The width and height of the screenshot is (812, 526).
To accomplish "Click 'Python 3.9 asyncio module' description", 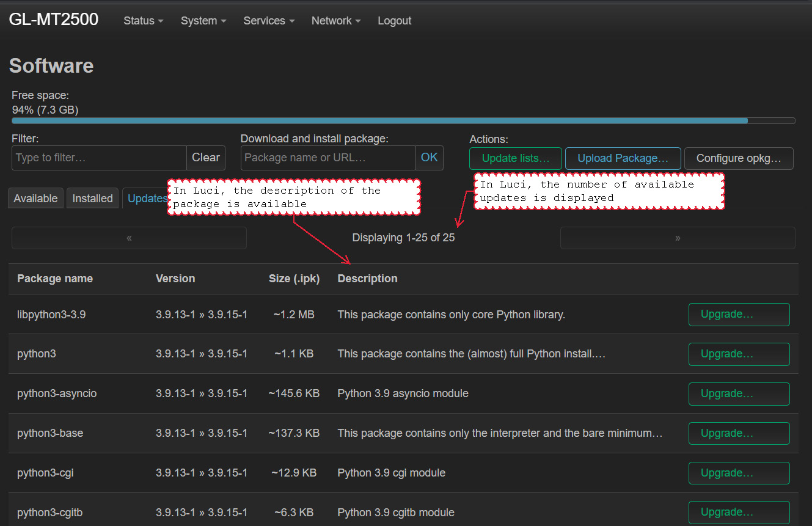I will pos(403,393).
